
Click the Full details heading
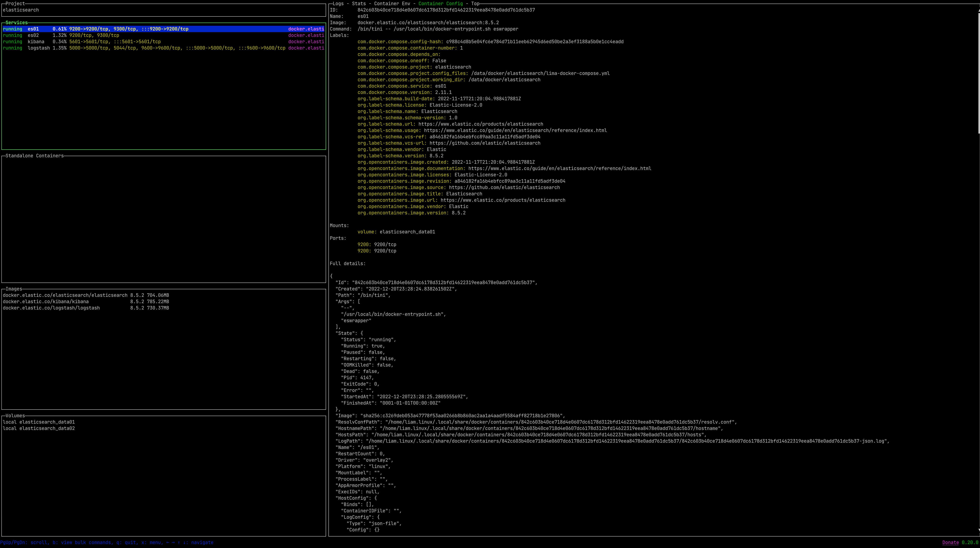click(x=347, y=263)
